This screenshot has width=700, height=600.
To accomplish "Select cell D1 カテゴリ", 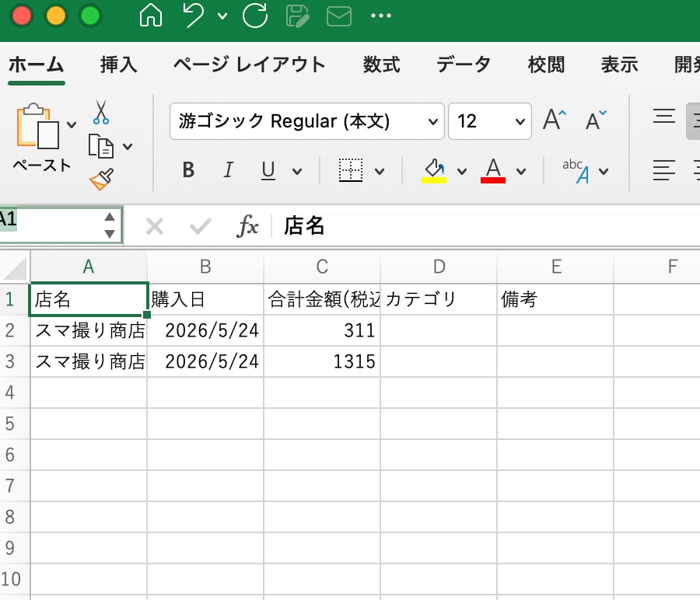I will (x=439, y=299).
